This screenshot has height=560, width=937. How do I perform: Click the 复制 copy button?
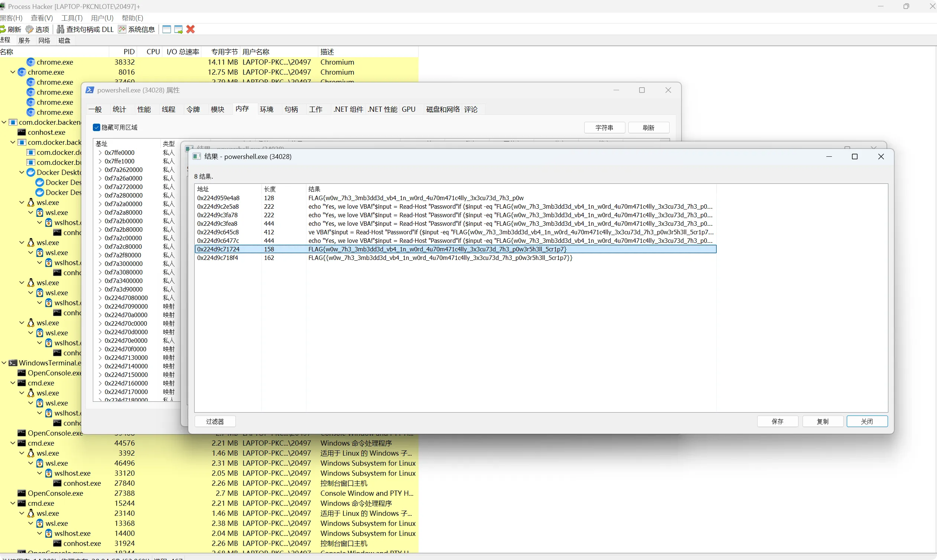pyautogui.click(x=822, y=421)
